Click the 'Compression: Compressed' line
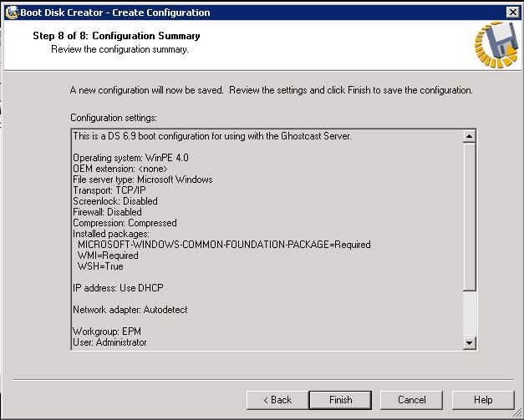The width and height of the screenshot is (524, 420). coord(125,223)
